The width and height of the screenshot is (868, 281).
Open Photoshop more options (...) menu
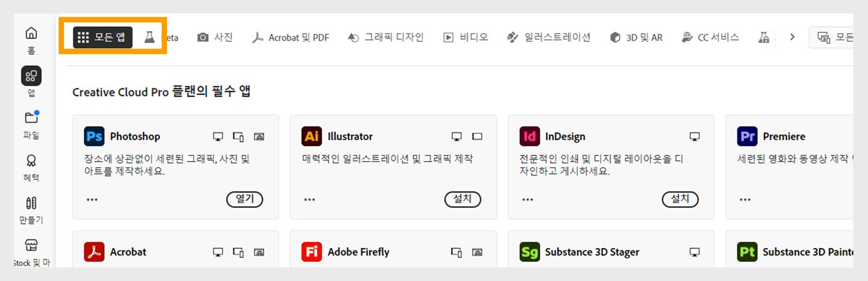pos(92,200)
